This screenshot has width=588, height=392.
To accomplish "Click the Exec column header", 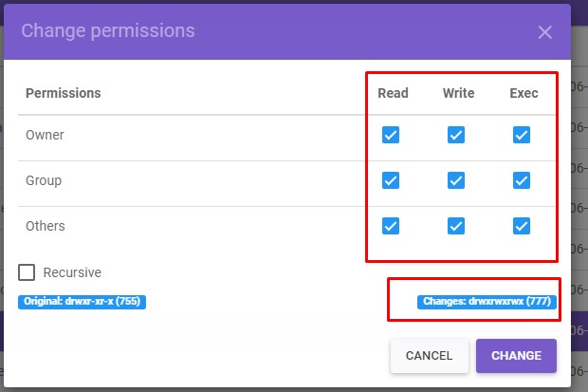I will (524, 93).
